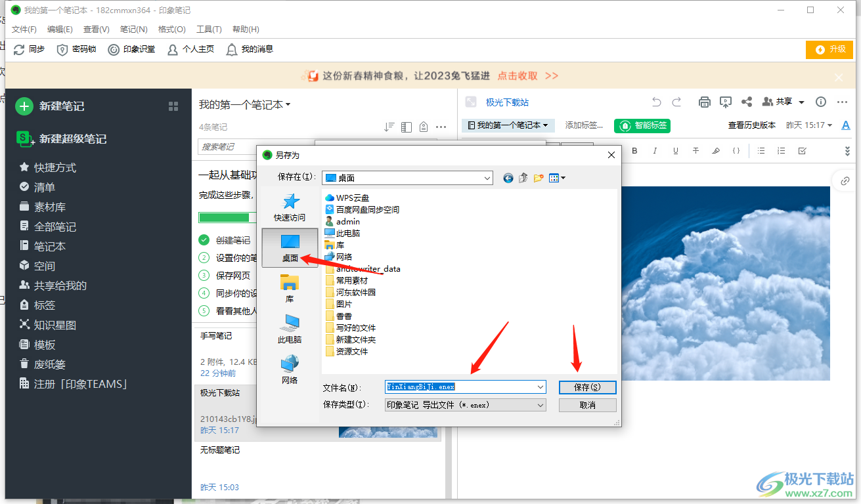This screenshot has width=861, height=504.
Task: Select WPS云盘 in file list
Action: (x=347, y=198)
